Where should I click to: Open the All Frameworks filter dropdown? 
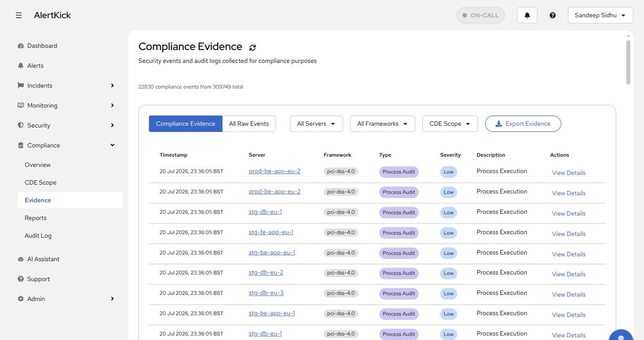pyautogui.click(x=382, y=124)
